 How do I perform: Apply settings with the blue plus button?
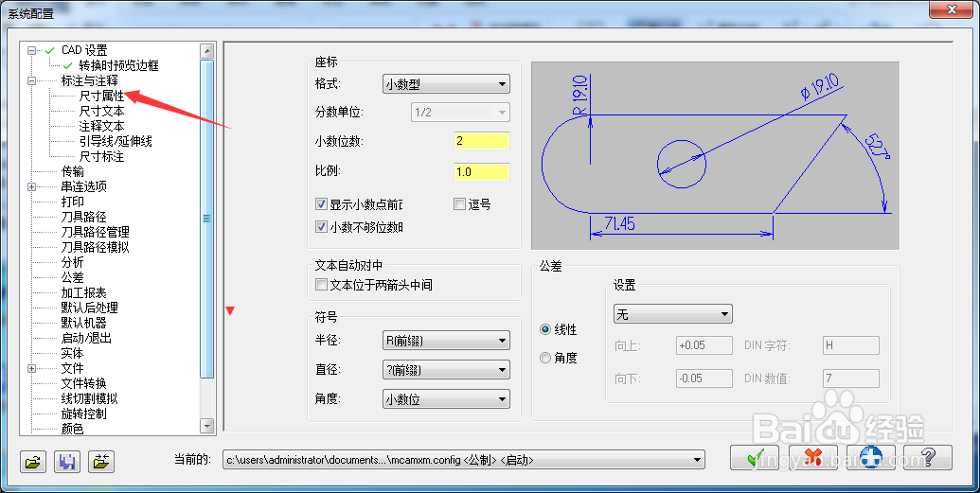coord(870,457)
